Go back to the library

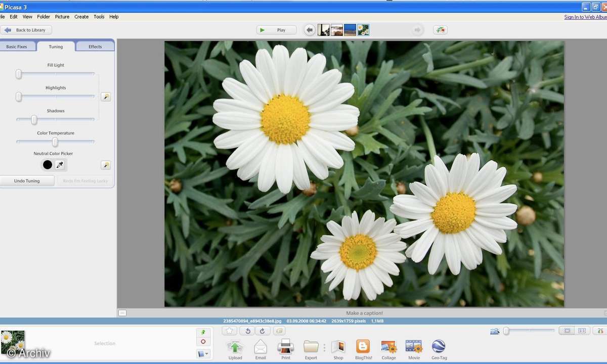click(x=26, y=30)
